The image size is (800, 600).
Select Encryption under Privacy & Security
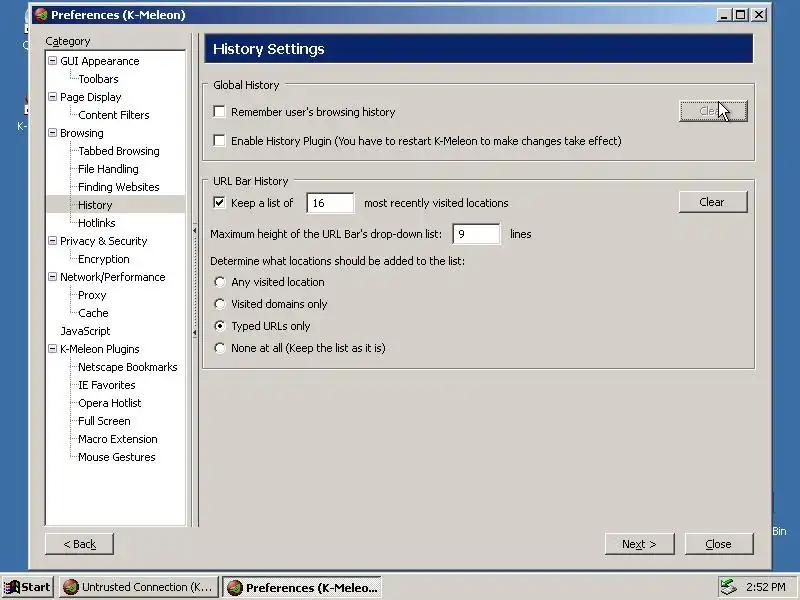[104, 259]
